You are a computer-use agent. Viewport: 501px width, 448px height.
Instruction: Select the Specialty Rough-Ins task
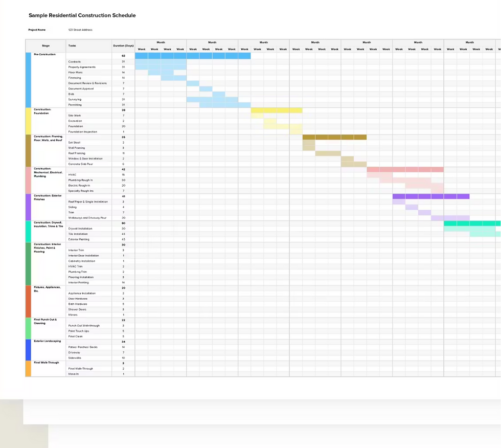(x=81, y=191)
